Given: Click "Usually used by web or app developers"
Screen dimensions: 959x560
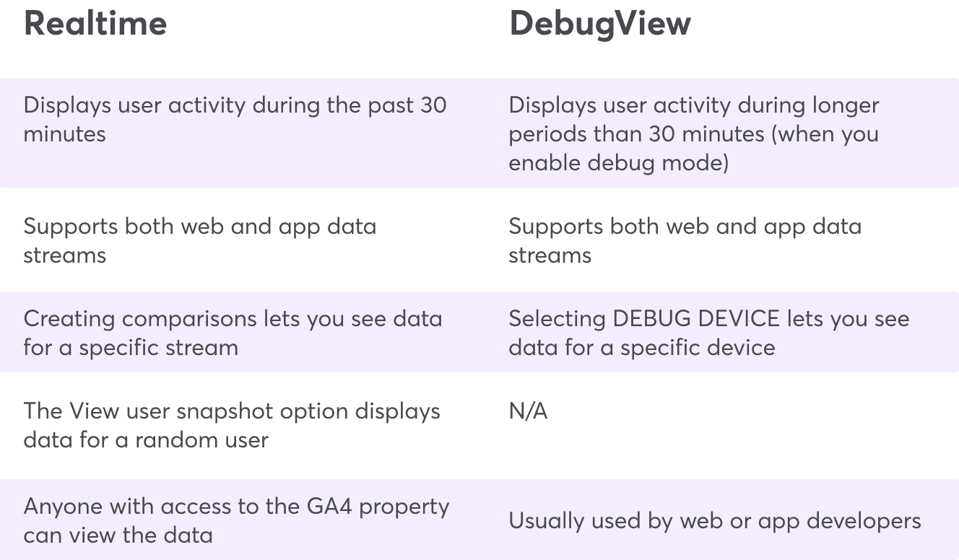Looking at the screenshot, I should (714, 520).
